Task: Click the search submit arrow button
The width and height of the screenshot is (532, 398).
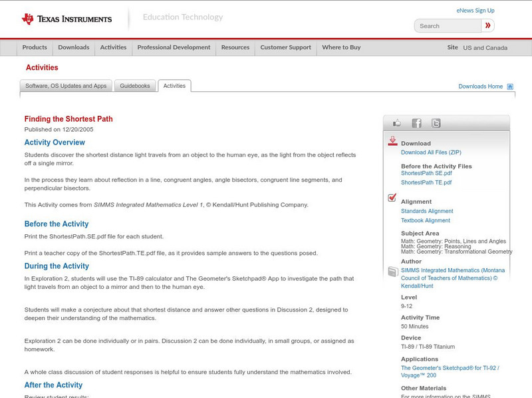Action: 488,25
